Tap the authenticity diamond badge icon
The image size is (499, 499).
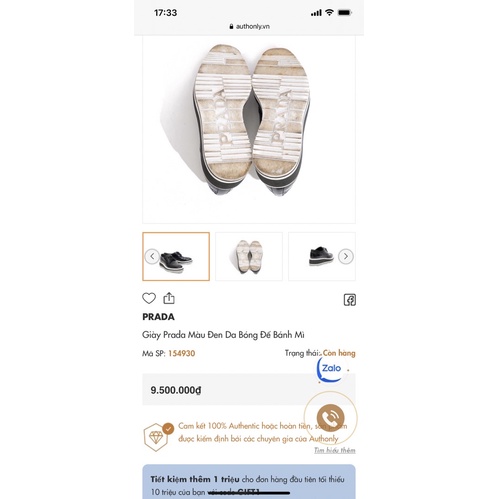158,437
